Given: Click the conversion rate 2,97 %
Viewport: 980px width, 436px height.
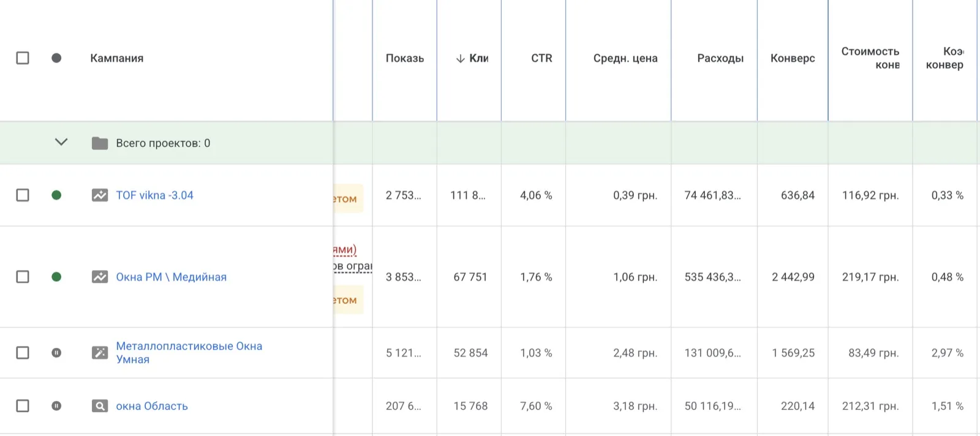Looking at the screenshot, I should pyautogui.click(x=948, y=353).
